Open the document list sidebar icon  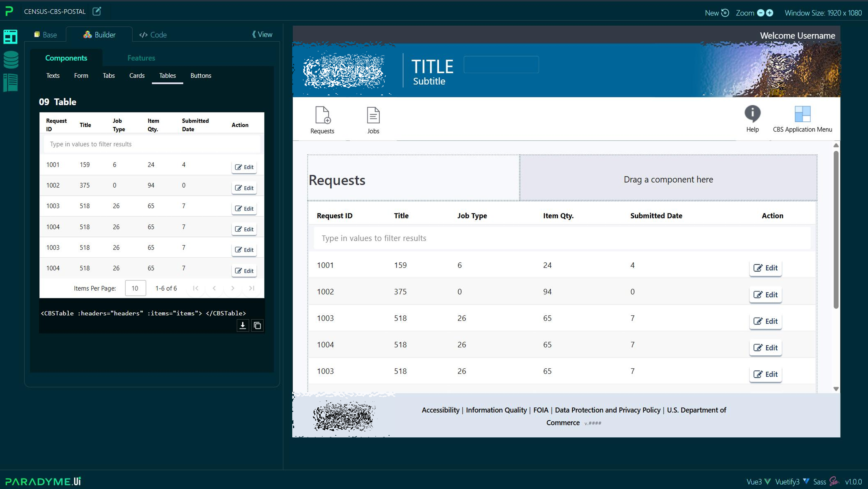coord(11,83)
